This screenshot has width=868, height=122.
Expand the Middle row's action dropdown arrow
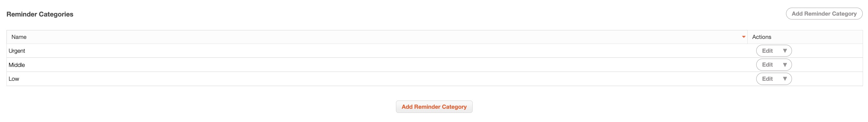coord(785,65)
